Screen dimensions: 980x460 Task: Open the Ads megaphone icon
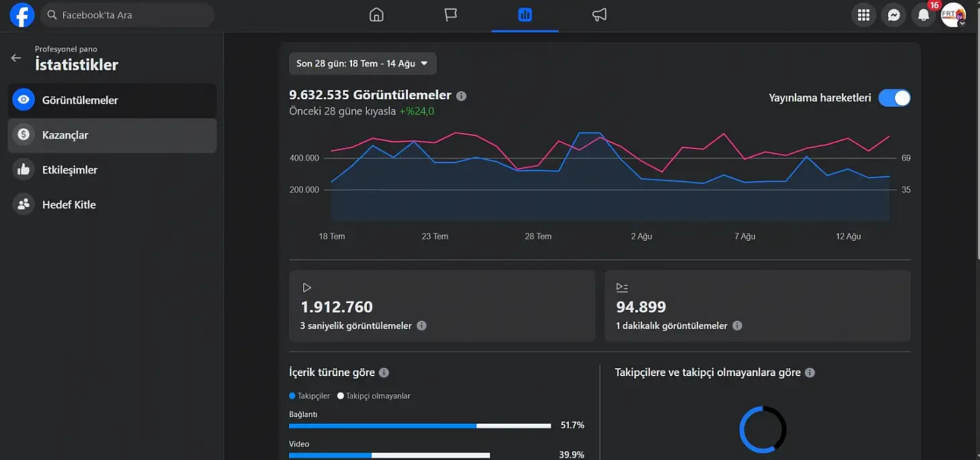pyautogui.click(x=599, y=15)
